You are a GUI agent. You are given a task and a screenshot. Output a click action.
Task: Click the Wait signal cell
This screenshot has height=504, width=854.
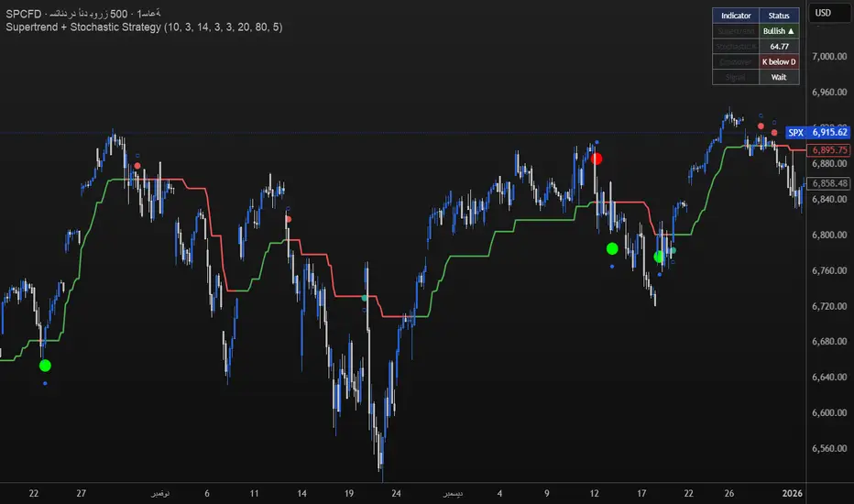click(x=779, y=77)
